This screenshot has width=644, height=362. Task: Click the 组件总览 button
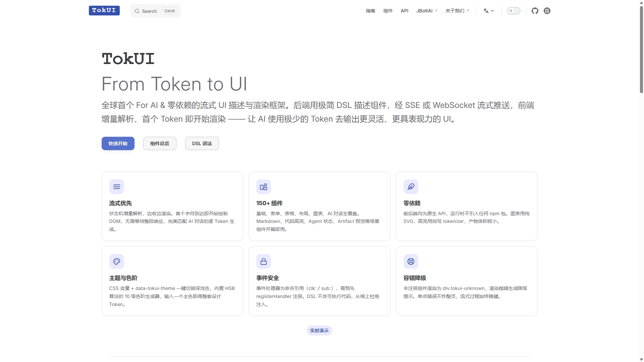[x=160, y=143]
